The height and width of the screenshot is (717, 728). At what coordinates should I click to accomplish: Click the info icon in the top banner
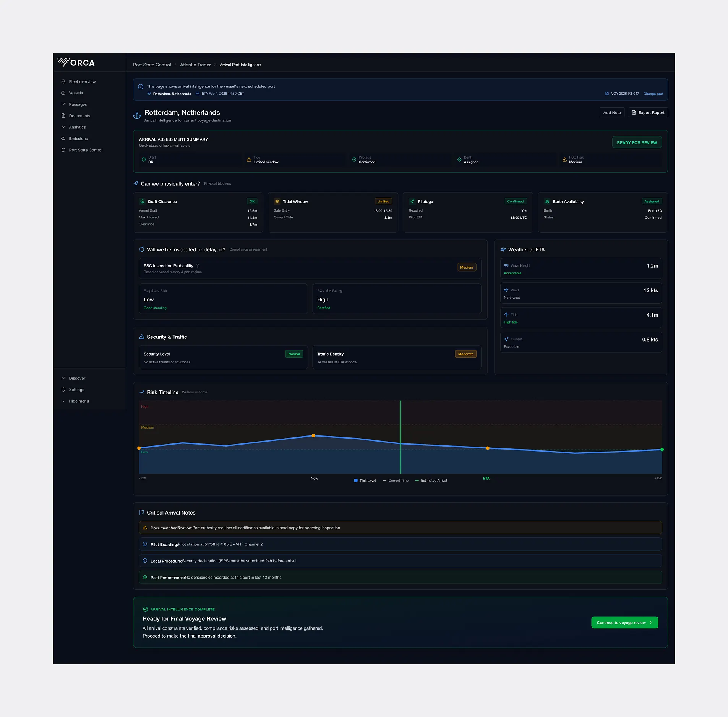[141, 87]
